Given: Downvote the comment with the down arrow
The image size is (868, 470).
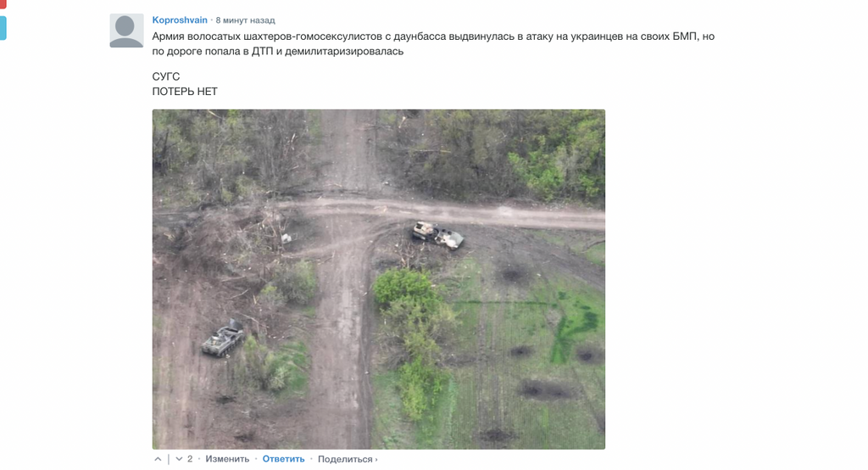Looking at the screenshot, I should pyautogui.click(x=179, y=459).
